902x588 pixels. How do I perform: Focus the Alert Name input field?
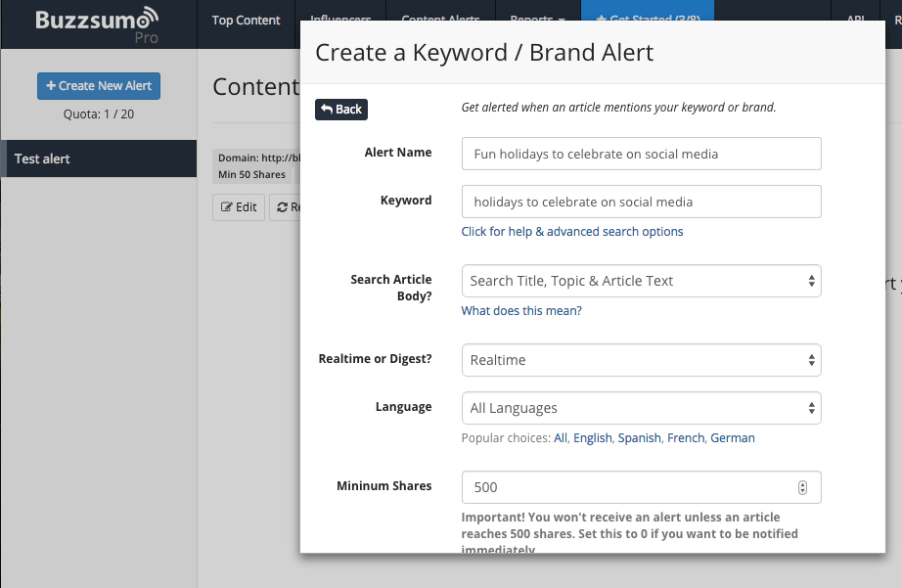[x=642, y=154]
